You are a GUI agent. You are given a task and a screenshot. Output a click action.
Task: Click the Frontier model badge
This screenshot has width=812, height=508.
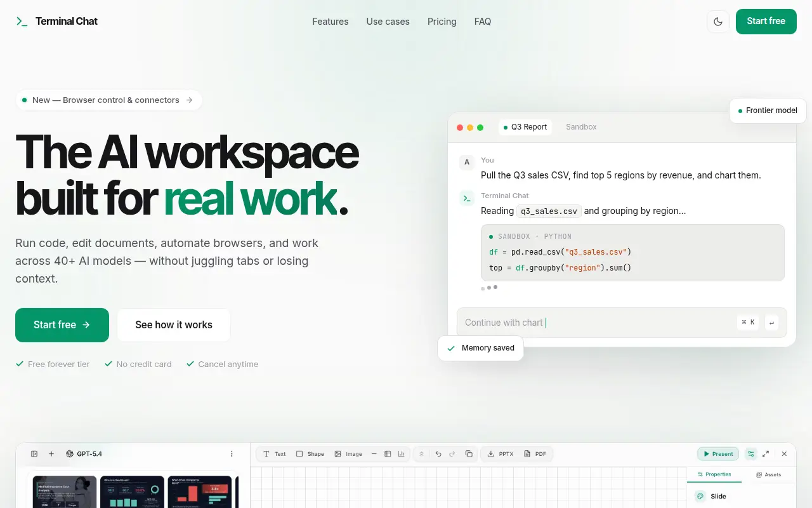768,110
